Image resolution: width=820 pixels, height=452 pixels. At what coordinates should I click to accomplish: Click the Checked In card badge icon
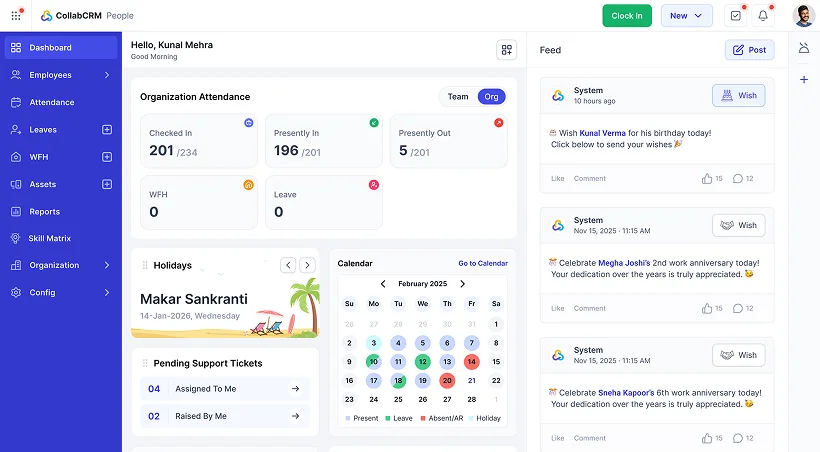(249, 122)
